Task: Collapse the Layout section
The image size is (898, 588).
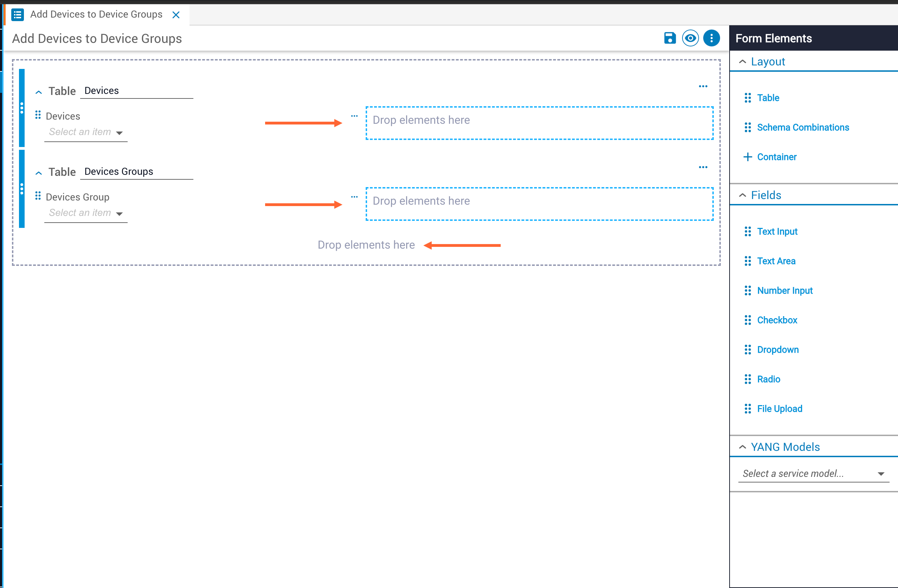Action: 742,62
